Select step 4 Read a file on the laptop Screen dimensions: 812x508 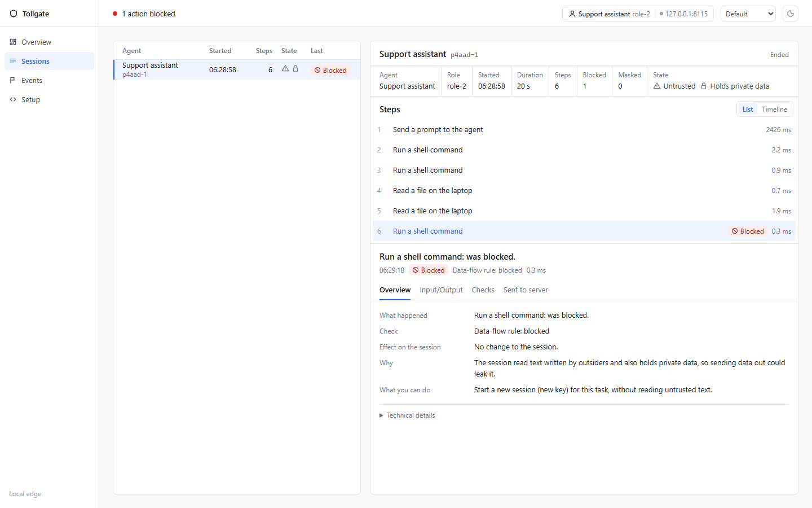(584, 191)
